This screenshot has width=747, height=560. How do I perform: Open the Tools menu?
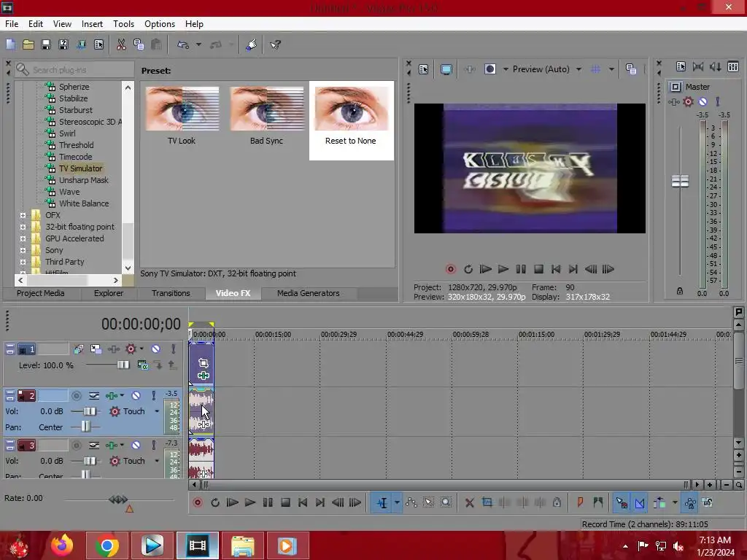coord(123,24)
